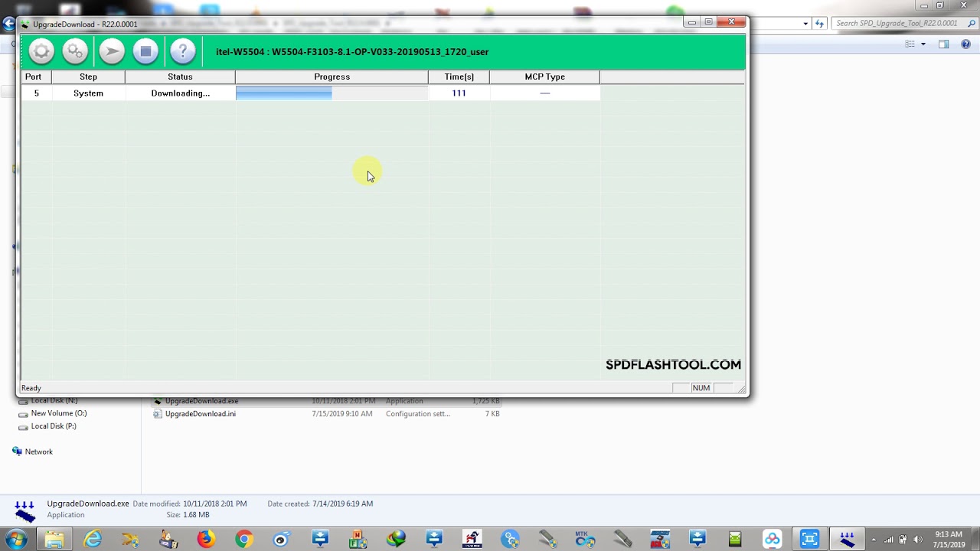Click the Port column header
Viewport: 980px width, 551px height.
point(33,77)
